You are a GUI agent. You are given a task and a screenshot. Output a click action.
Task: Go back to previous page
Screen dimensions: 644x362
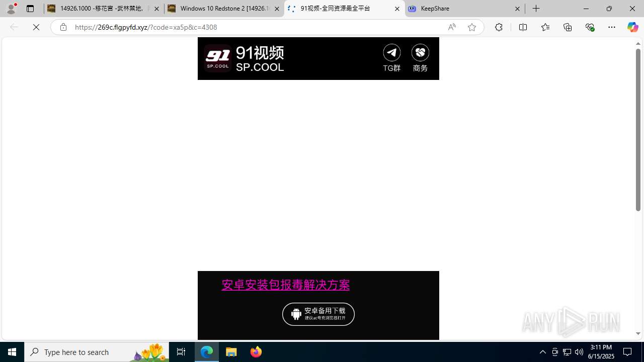[x=14, y=27]
